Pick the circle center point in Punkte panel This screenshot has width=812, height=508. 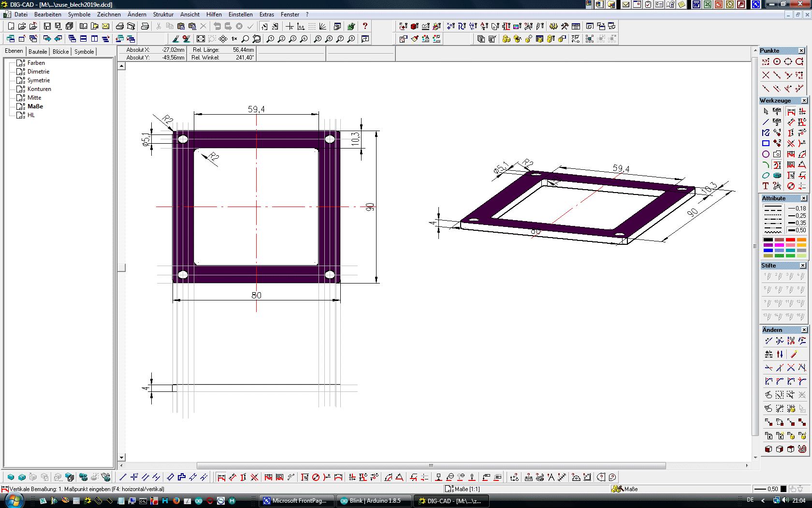777,61
